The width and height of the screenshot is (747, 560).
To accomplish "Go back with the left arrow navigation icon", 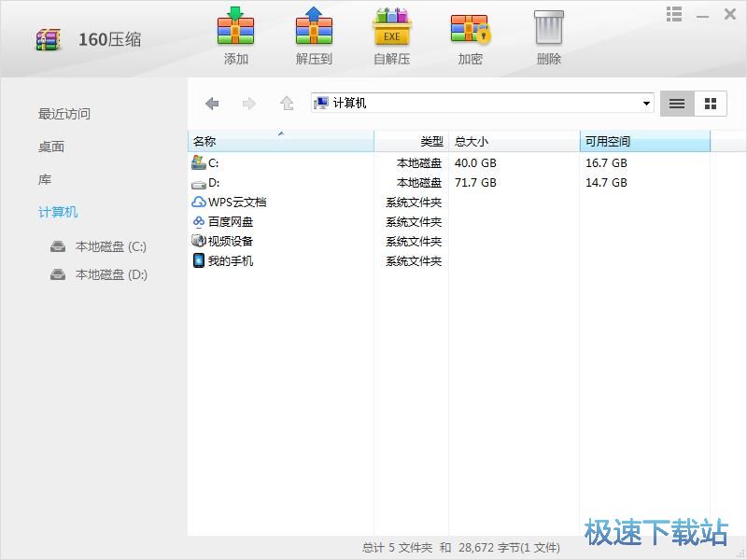I will pyautogui.click(x=212, y=104).
